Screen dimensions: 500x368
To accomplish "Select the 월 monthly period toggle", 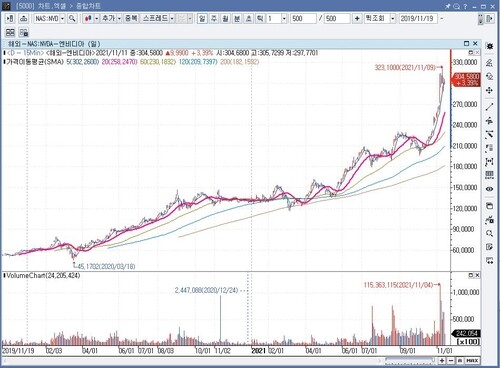I will click(225, 18).
